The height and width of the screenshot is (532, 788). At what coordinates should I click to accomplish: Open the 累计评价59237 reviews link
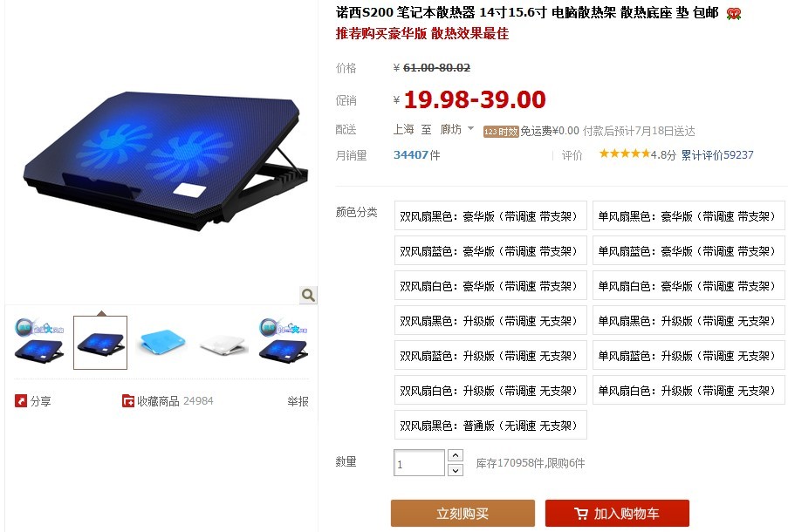(717, 155)
